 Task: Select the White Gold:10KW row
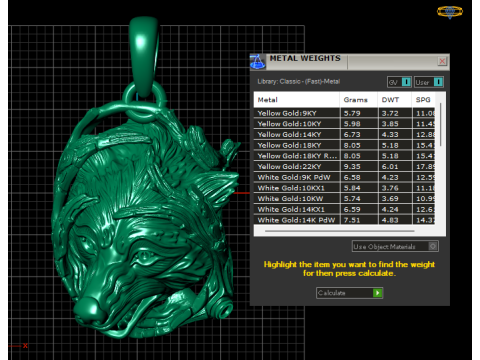click(344, 198)
